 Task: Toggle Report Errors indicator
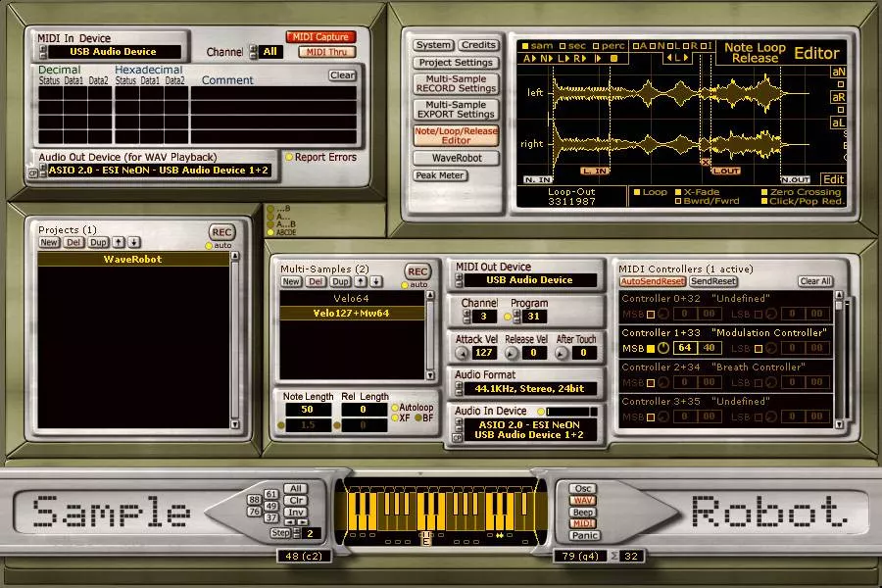point(289,157)
